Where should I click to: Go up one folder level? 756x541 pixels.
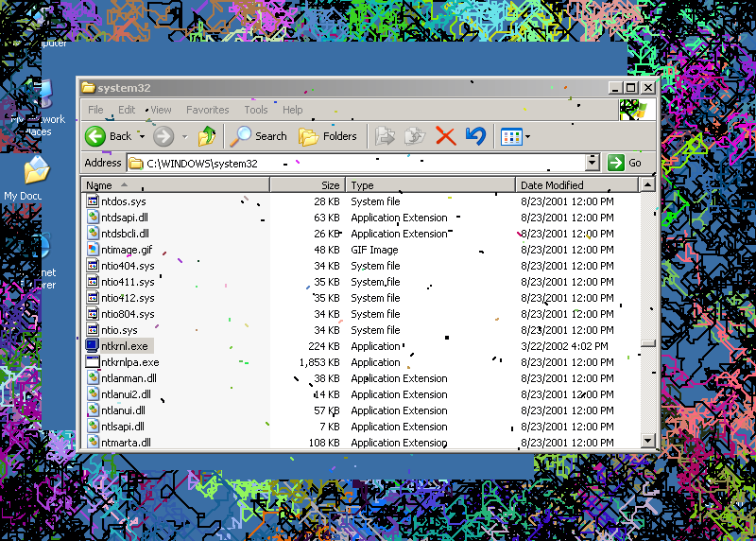(207, 136)
